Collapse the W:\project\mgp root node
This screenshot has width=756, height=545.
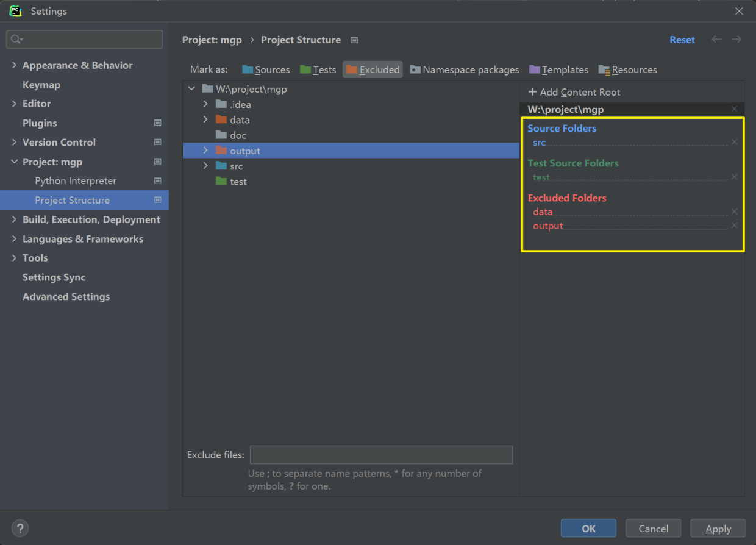(x=191, y=88)
